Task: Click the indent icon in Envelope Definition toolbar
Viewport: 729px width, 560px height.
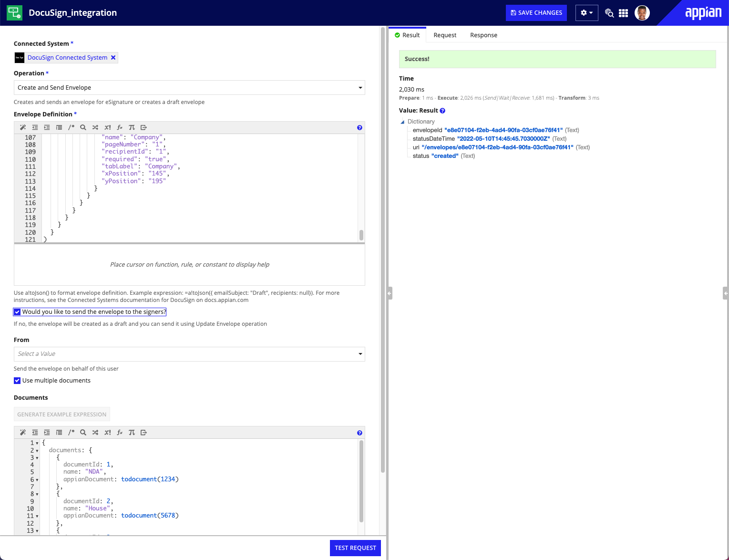Action: [x=47, y=127]
